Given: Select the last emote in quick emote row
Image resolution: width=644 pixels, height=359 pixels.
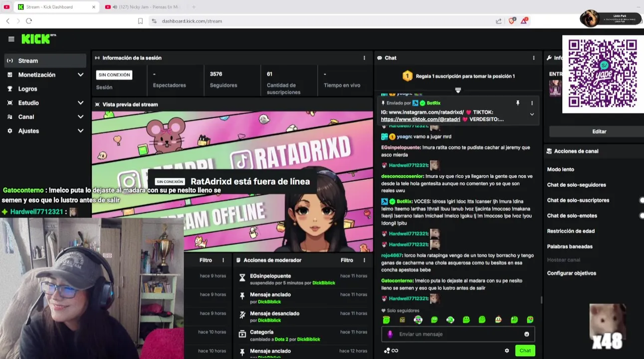Looking at the screenshot, I should point(530,320).
